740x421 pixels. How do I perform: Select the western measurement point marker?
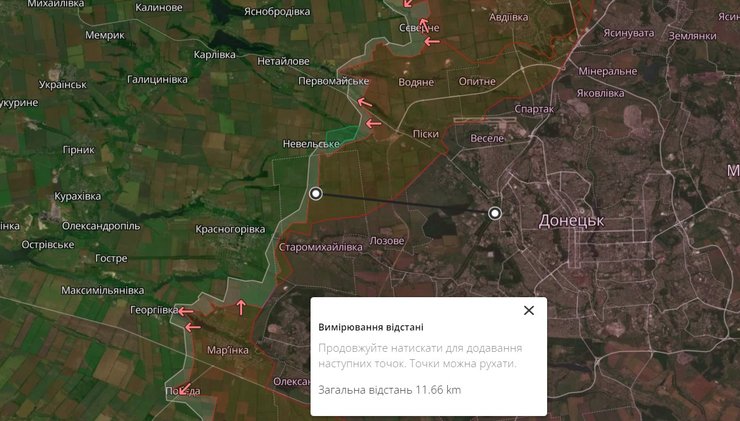(x=316, y=194)
